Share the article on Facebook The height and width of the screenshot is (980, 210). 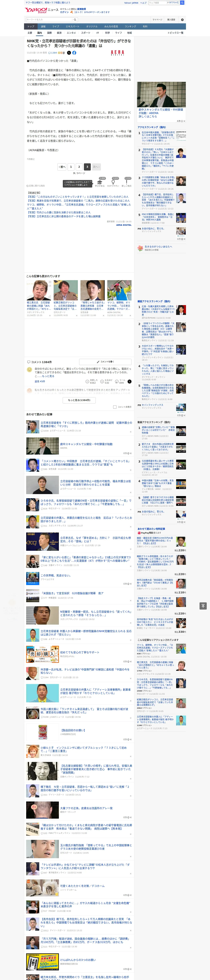click(x=74, y=53)
